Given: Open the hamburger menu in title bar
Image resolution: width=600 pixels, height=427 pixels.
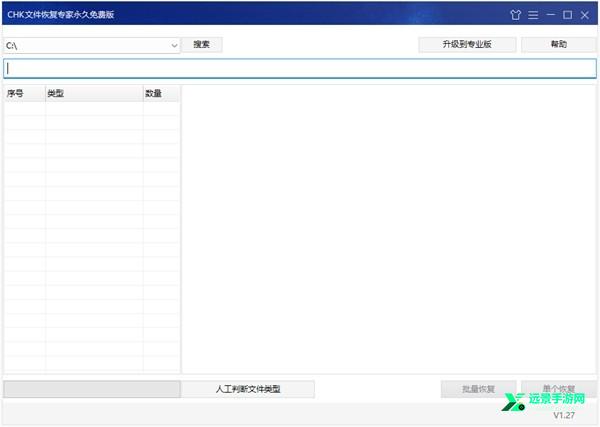Looking at the screenshot, I should click(x=533, y=15).
